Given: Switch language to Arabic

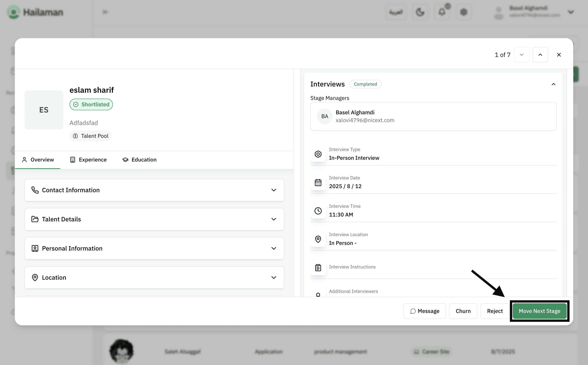Looking at the screenshot, I should click(396, 12).
